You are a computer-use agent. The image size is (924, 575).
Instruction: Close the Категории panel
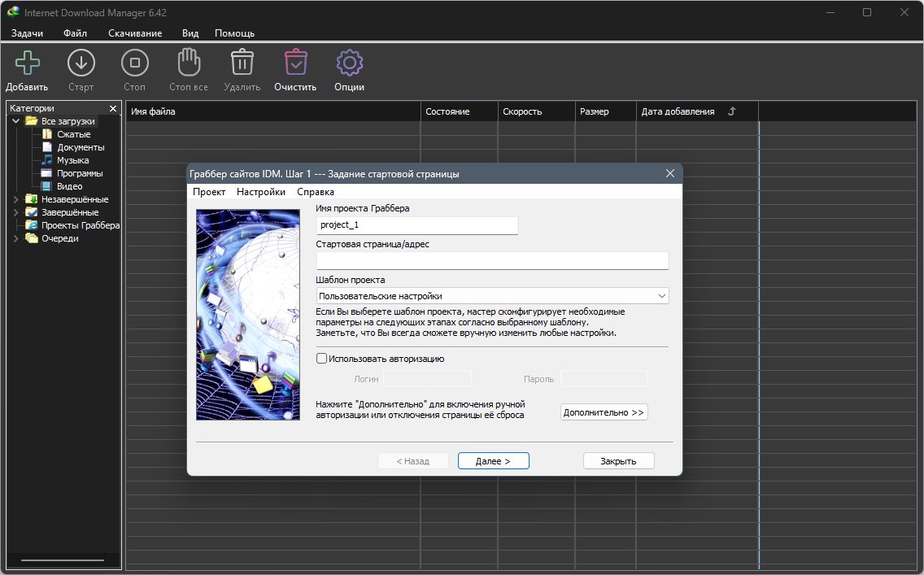113,108
